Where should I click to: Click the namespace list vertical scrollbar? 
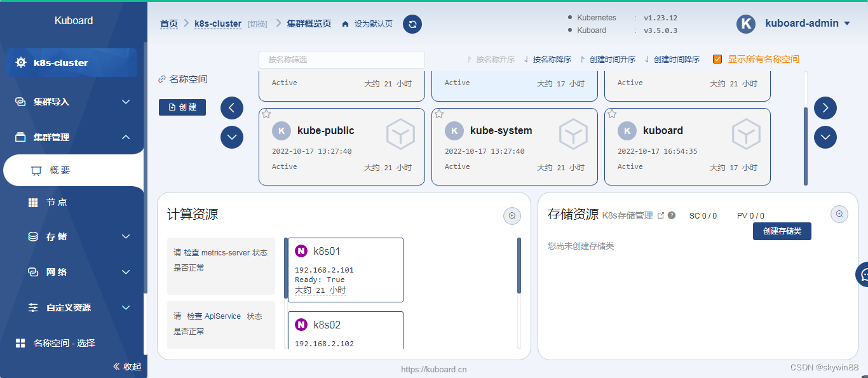tap(806, 146)
